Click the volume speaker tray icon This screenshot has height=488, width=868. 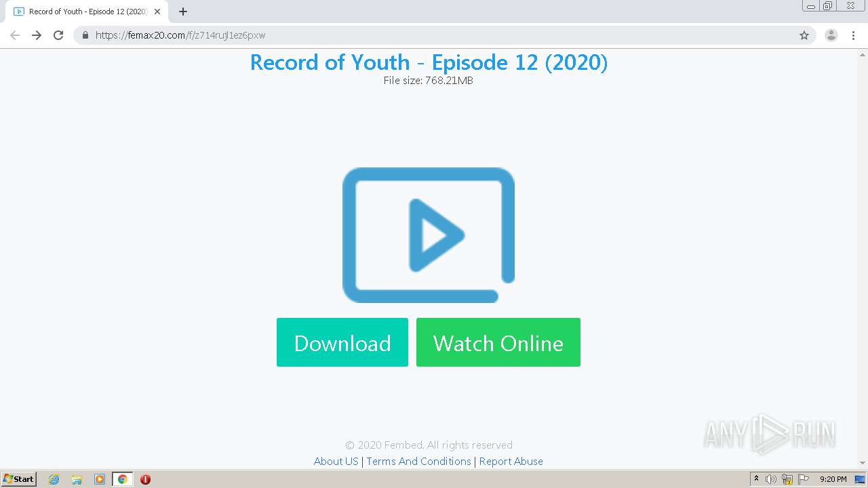tap(770, 479)
